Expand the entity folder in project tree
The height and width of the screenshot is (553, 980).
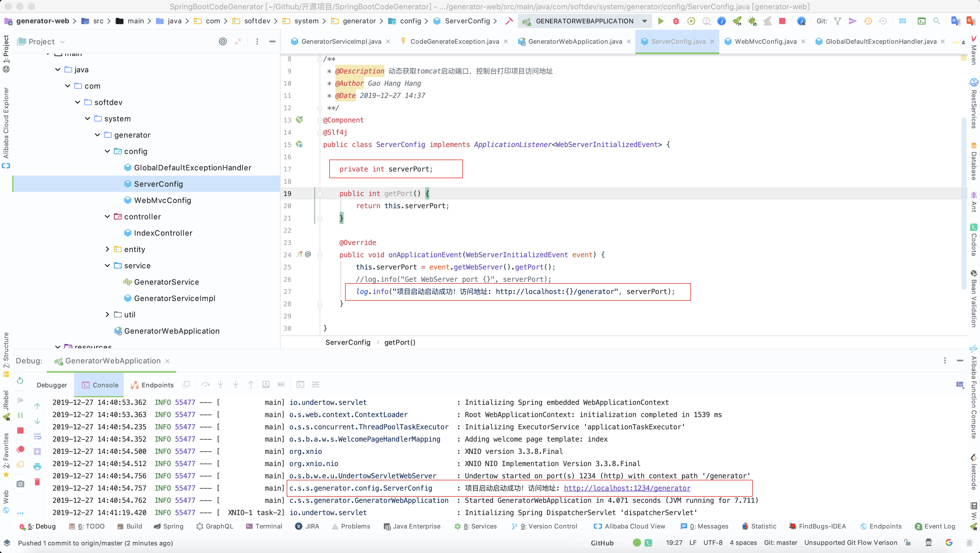[x=107, y=249]
